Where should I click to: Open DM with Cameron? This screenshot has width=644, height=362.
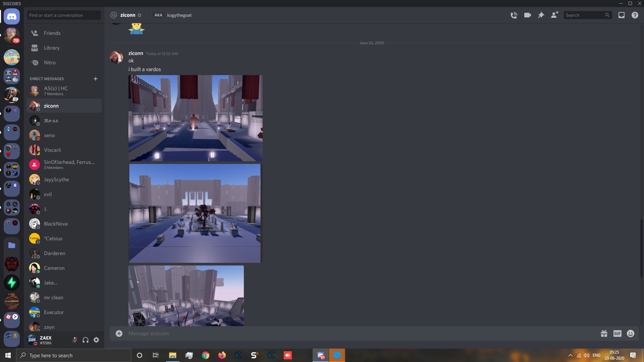coord(65,268)
